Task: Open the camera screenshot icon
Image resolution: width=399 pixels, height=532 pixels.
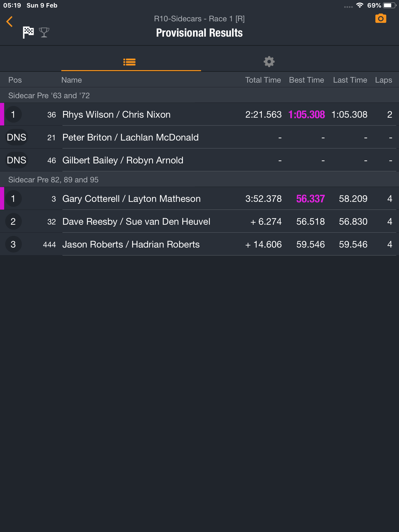Action: point(381,19)
